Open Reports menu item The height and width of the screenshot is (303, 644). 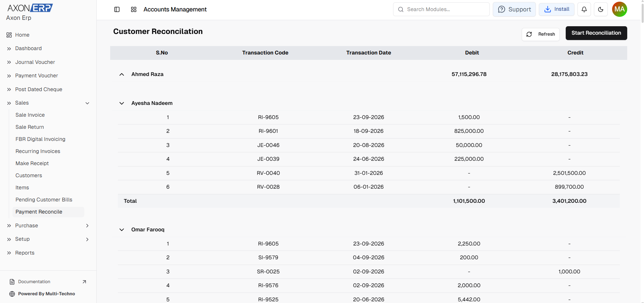click(x=25, y=253)
